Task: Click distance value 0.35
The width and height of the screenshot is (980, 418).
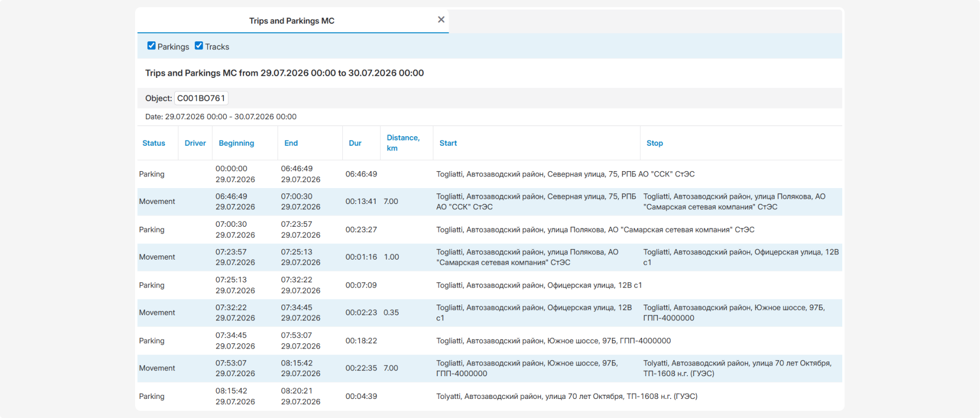Action: (391, 313)
